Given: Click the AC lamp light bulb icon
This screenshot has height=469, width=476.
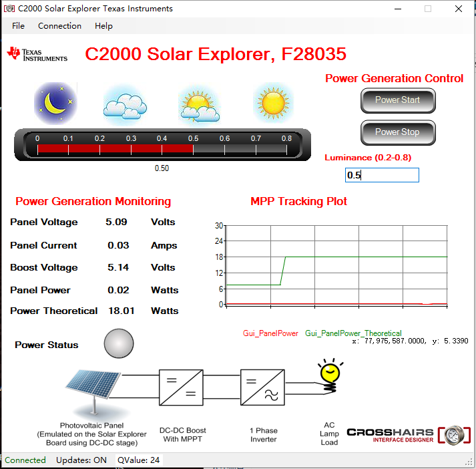Looking at the screenshot, I should pyautogui.click(x=330, y=375).
